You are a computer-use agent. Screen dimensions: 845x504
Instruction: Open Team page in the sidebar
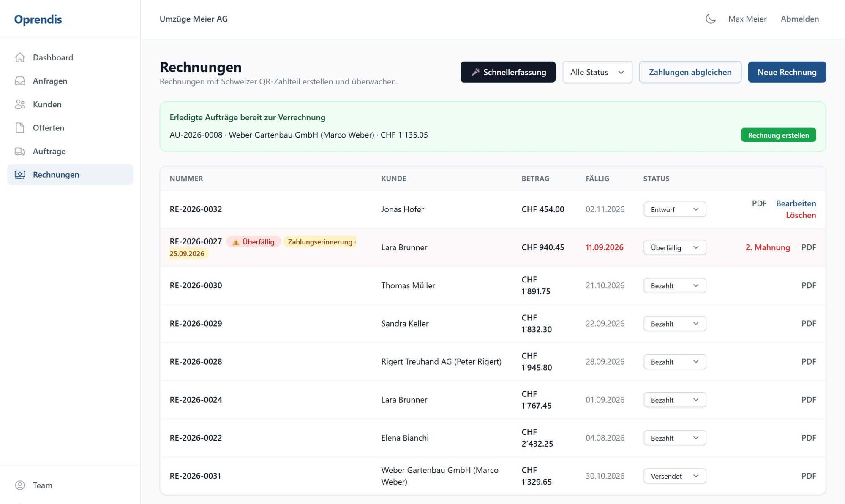[x=70, y=485]
